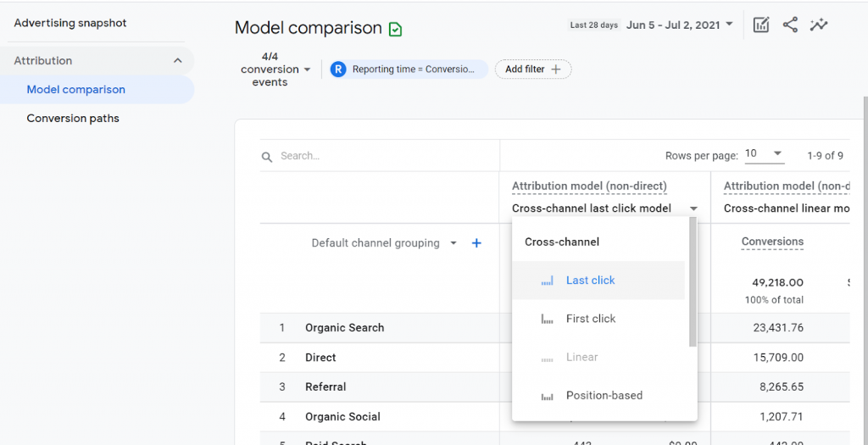Viewport: 868px width, 445px height.
Task: Go to Advertising snapshot
Action: tap(70, 23)
